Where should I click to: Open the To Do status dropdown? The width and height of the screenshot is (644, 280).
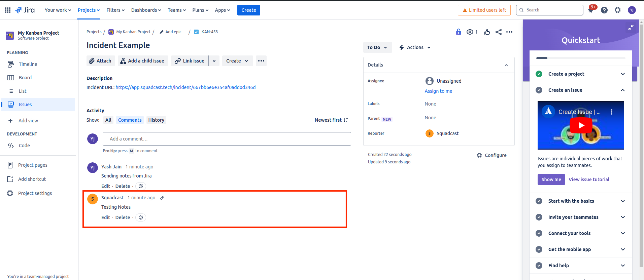point(377,47)
